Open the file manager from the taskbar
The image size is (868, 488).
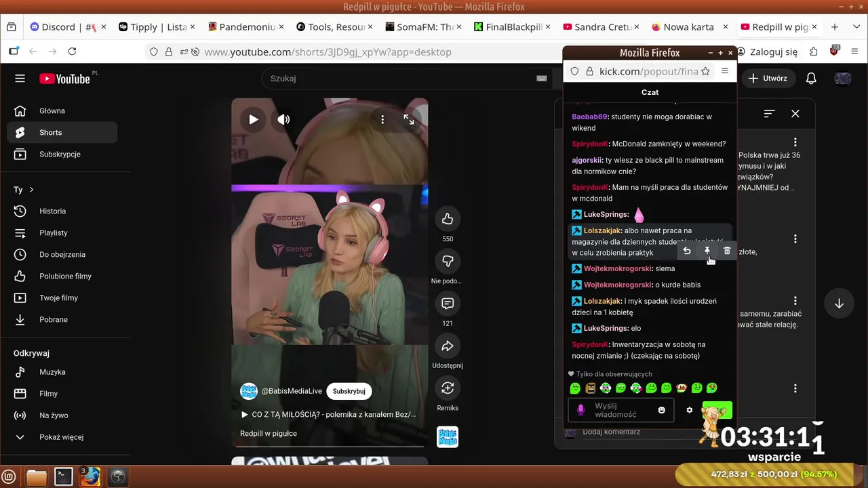pos(37,477)
